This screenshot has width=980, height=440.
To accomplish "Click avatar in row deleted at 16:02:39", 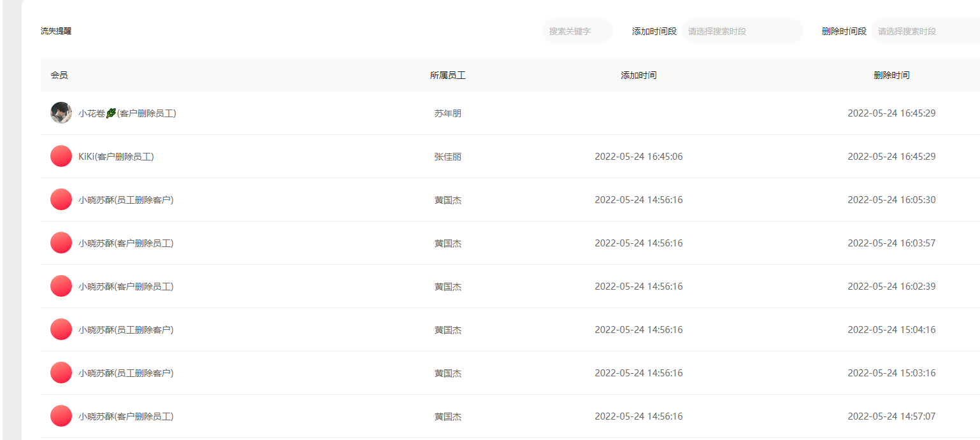I will click(61, 286).
